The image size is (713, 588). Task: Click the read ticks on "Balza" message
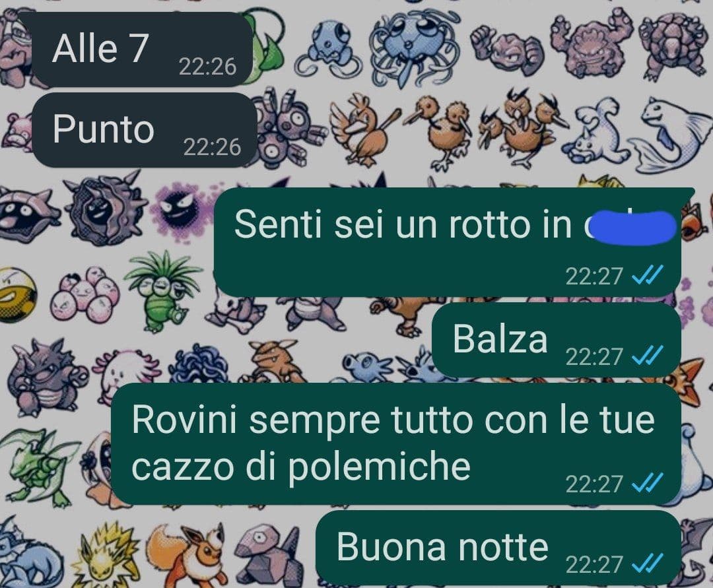(648, 356)
